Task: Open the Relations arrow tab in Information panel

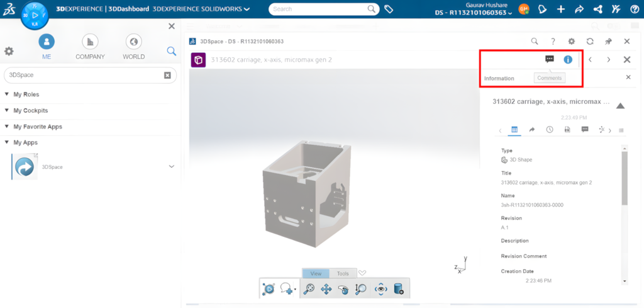Action: (x=532, y=130)
